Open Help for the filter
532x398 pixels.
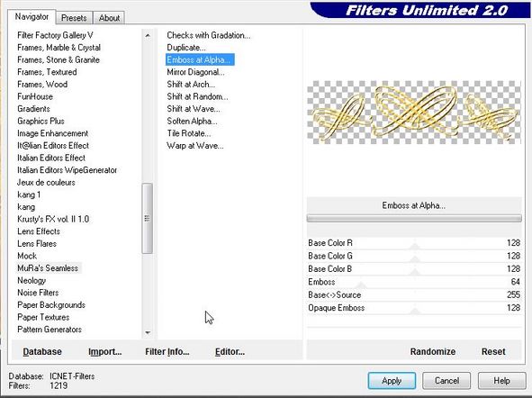[x=501, y=381]
